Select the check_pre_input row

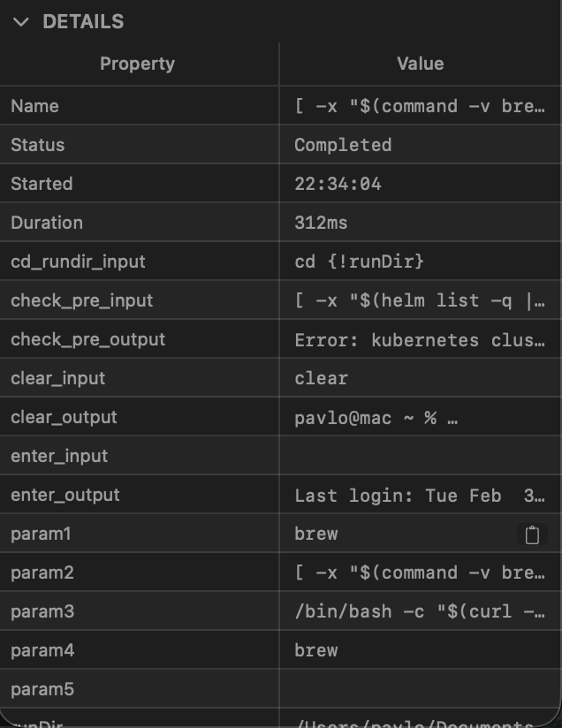click(x=81, y=300)
